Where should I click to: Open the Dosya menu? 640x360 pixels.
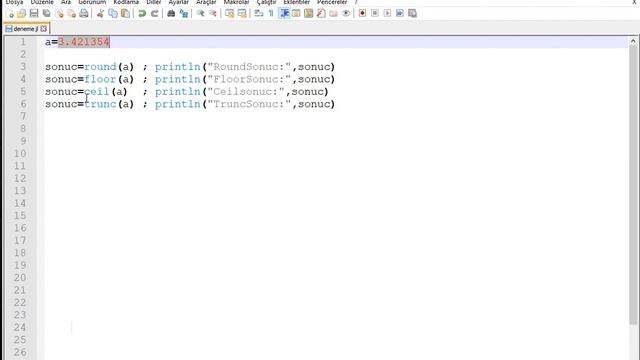pos(14,2)
